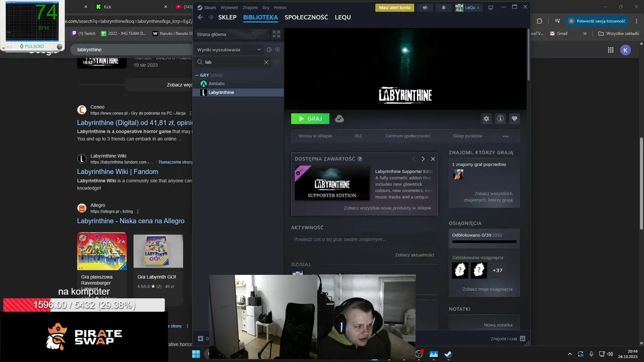Go to previous available content item arrow
This screenshot has width=644, height=362.
coord(414,159)
